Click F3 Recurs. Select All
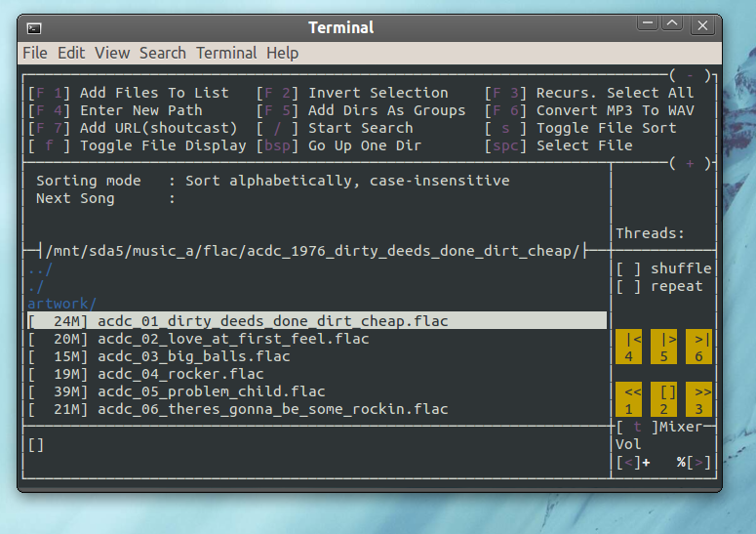This screenshot has width=756, height=534. coord(589,93)
